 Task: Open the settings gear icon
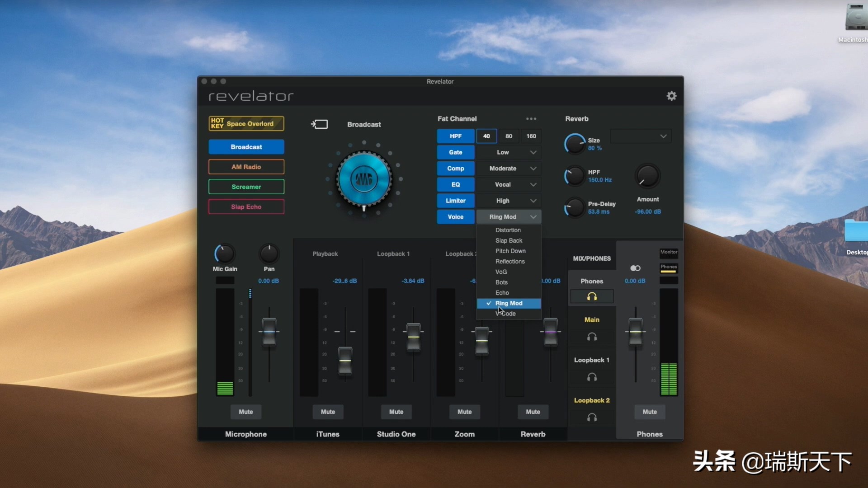(671, 96)
